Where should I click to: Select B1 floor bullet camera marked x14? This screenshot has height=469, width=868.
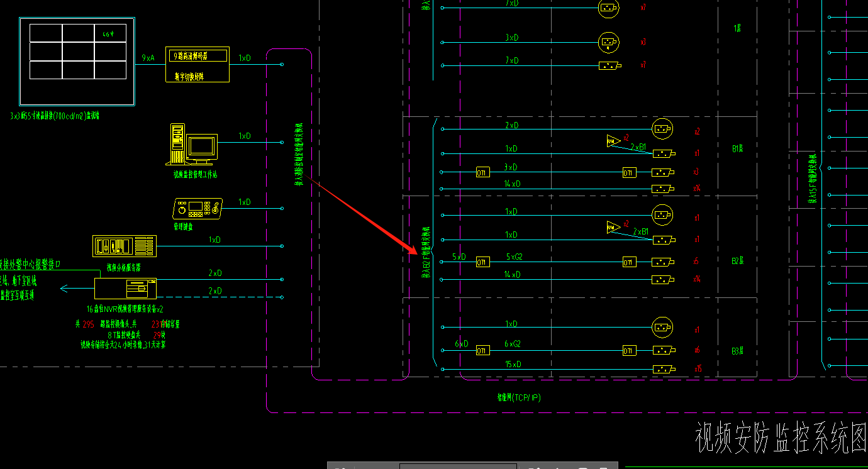coord(664,189)
